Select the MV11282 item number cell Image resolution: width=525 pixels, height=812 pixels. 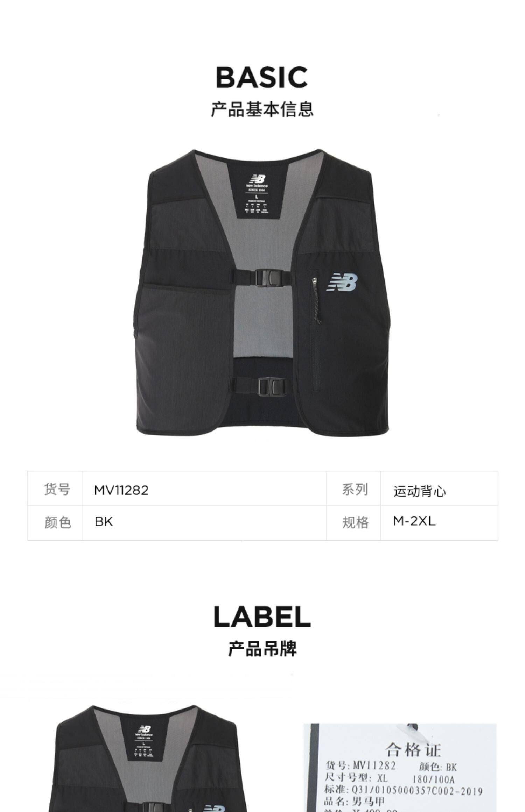click(x=204, y=489)
